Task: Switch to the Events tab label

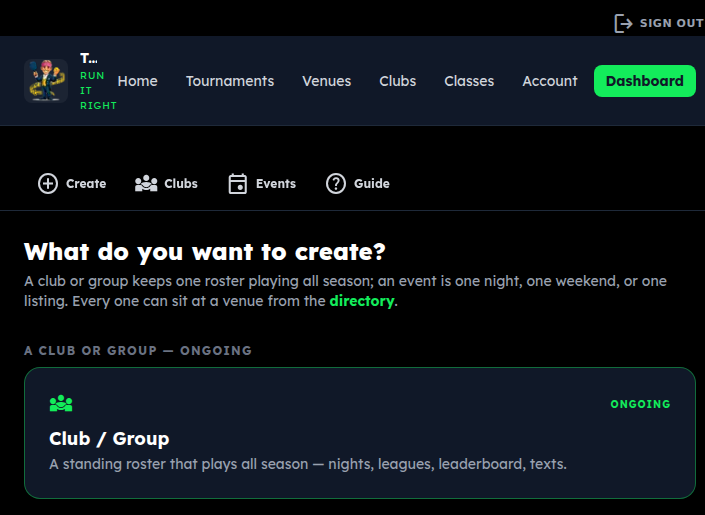Action: pyautogui.click(x=276, y=184)
